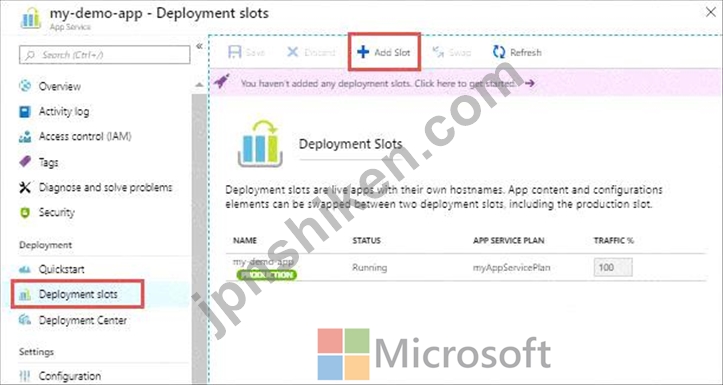Click the Traffic % field showing 100
723x385 pixels.
pyautogui.click(x=613, y=267)
